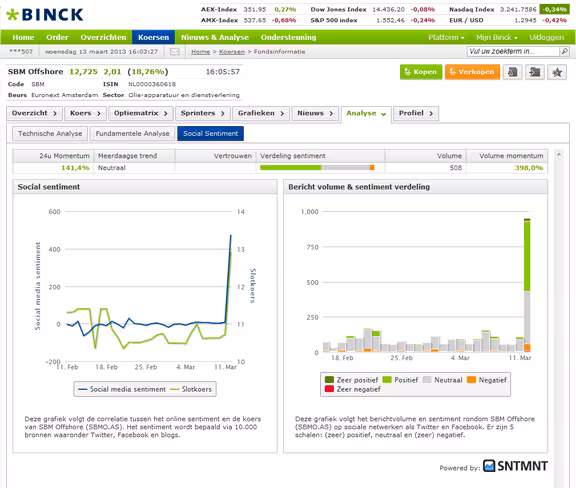Click the Verdeling sentiment distribution bar

pyautogui.click(x=317, y=168)
